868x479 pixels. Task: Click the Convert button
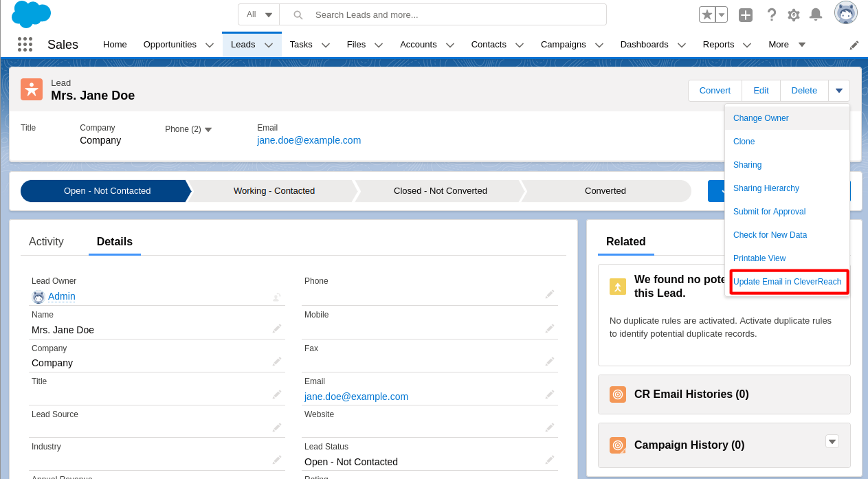[715, 91]
